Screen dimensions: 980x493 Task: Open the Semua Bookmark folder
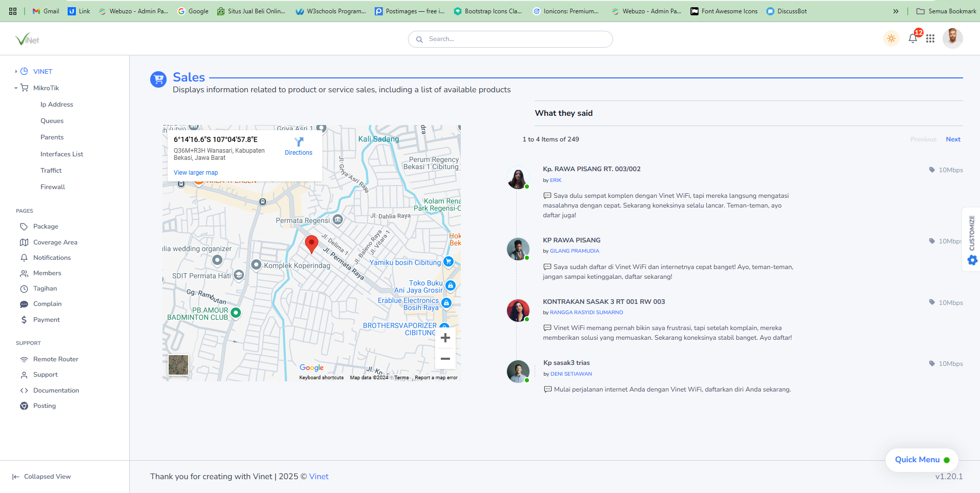click(946, 11)
